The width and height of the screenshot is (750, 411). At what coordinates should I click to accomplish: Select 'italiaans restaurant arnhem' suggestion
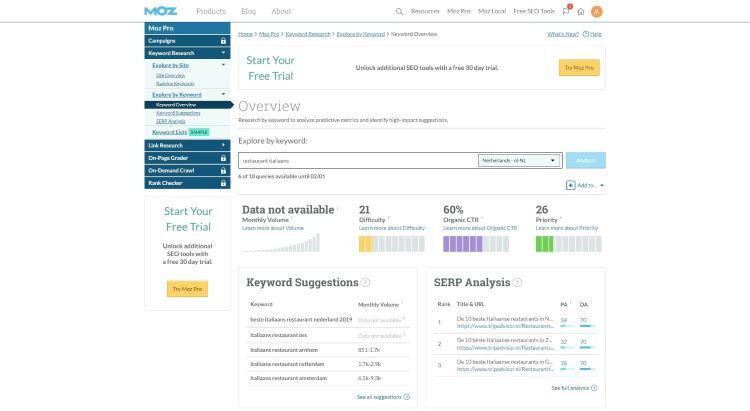(x=284, y=350)
